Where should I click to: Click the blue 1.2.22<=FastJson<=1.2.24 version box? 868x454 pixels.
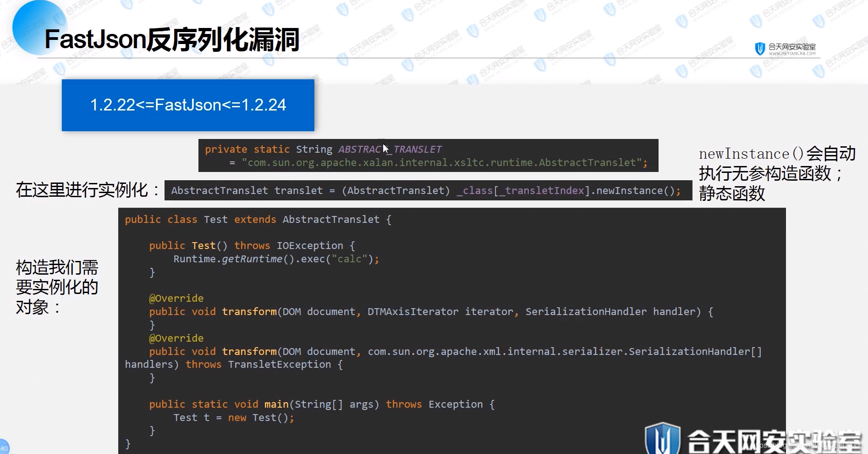coord(188,105)
